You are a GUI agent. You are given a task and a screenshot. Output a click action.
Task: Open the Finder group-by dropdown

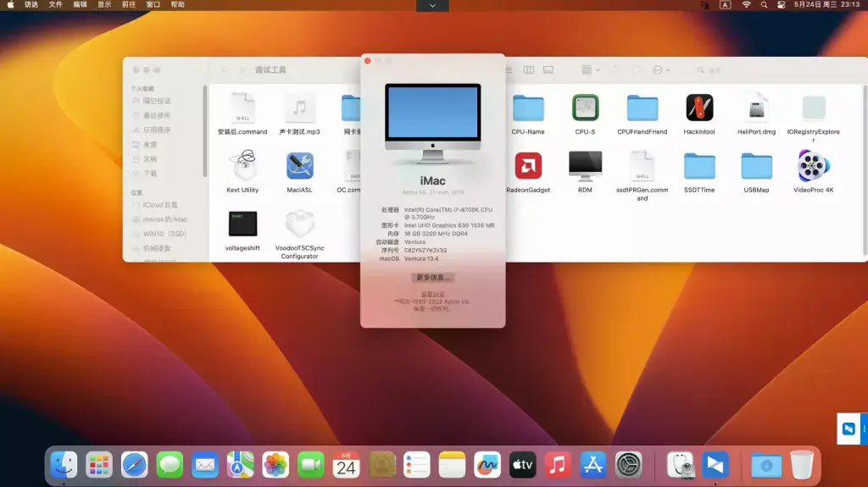coord(590,69)
